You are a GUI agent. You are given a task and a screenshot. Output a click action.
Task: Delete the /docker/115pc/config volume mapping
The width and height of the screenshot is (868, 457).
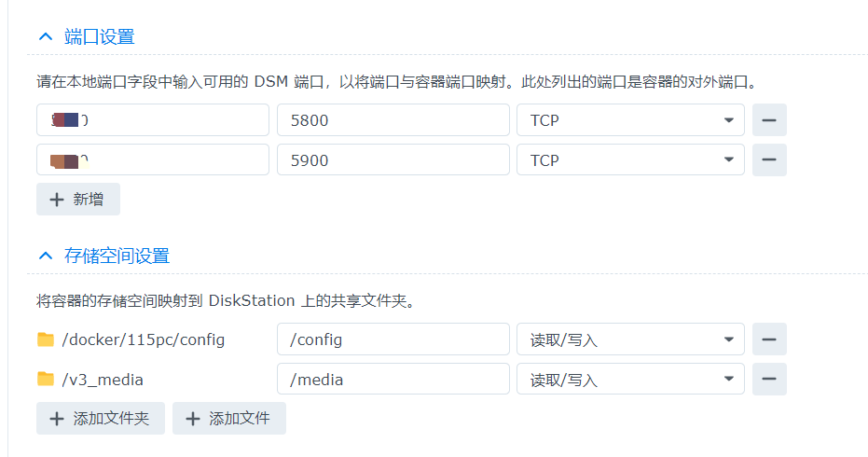tap(769, 339)
